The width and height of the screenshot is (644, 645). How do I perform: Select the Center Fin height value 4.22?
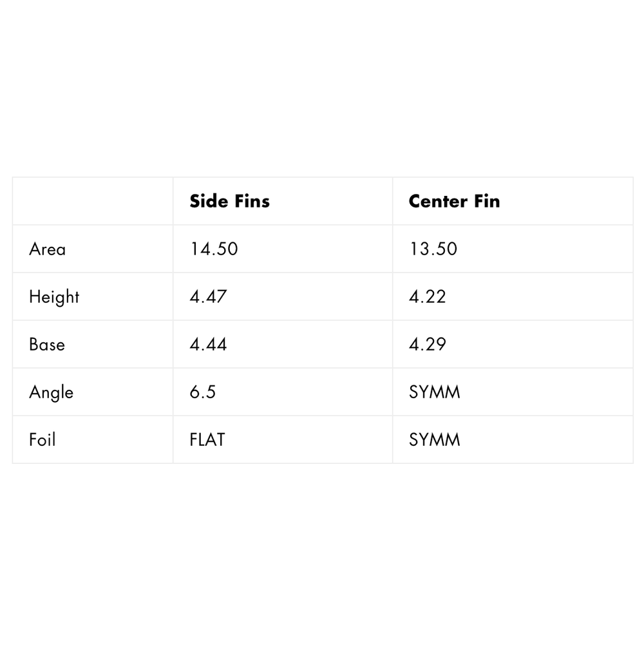tap(427, 296)
